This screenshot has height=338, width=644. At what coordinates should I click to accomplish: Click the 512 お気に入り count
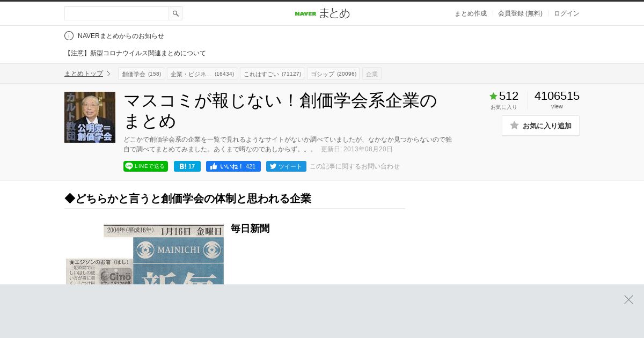coord(509,96)
